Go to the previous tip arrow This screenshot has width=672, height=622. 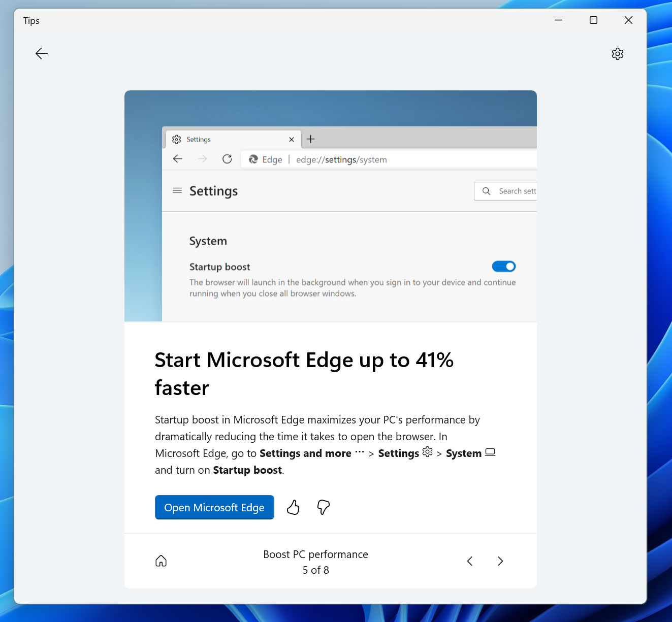click(x=470, y=561)
